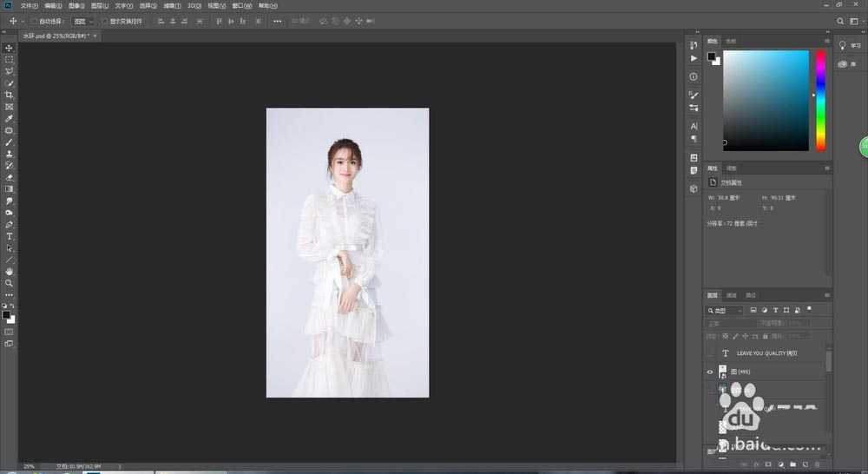
Task: Enable the show transform controls checkbox
Action: (105, 20)
